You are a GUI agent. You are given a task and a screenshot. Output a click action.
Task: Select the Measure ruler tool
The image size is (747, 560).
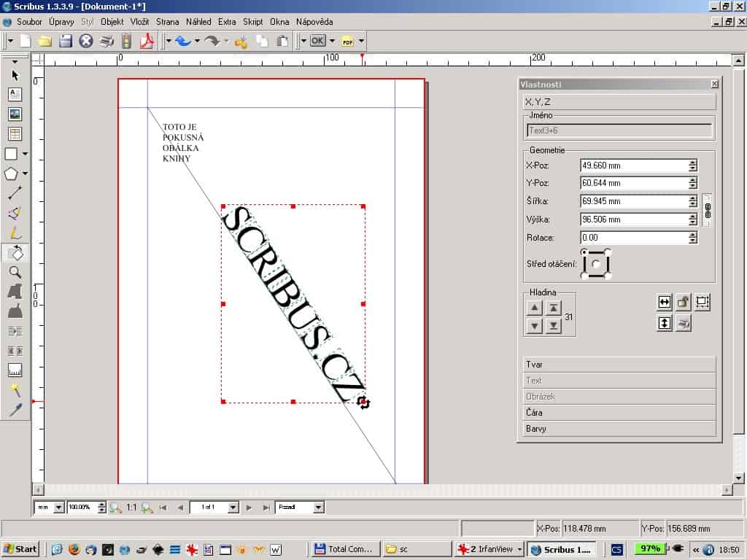15,370
